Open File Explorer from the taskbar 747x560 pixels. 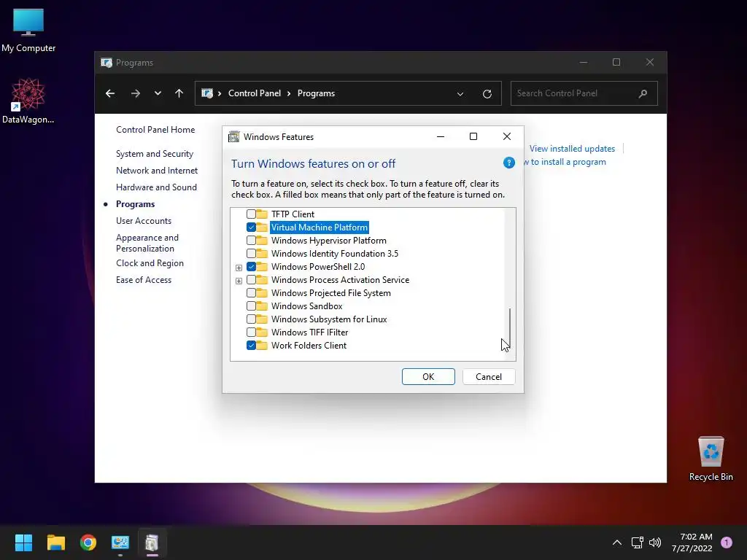[x=55, y=542]
